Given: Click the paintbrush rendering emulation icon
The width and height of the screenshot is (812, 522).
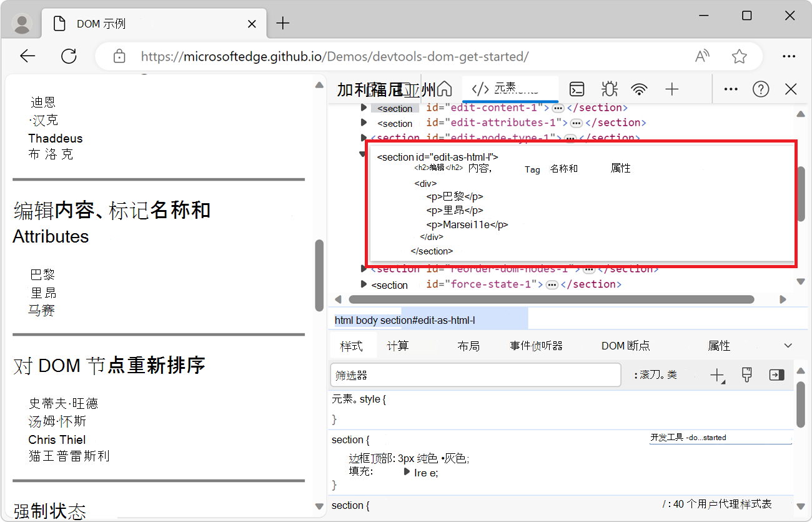Looking at the screenshot, I should point(747,375).
